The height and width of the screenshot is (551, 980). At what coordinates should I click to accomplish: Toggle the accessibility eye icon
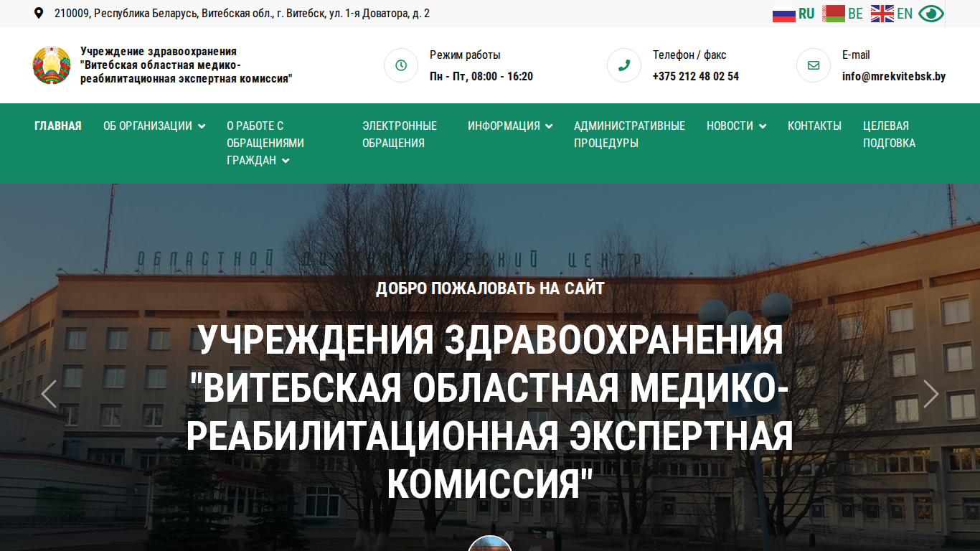[x=931, y=14]
